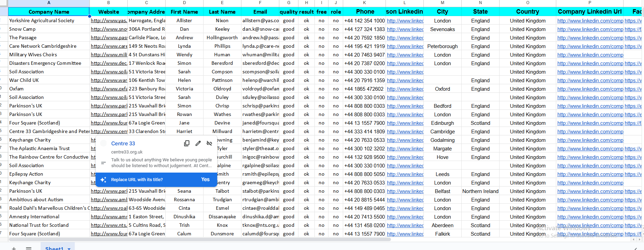The image size is (644, 250).
Task: Click the scroll-right arrow at bottom
Action: click(x=640, y=239)
